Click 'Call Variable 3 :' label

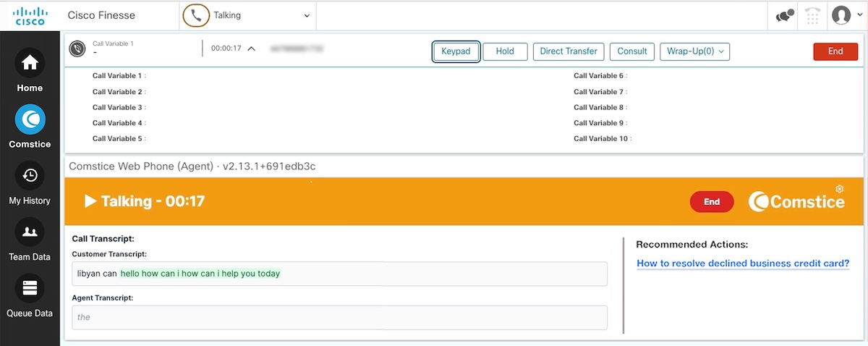[119, 107]
